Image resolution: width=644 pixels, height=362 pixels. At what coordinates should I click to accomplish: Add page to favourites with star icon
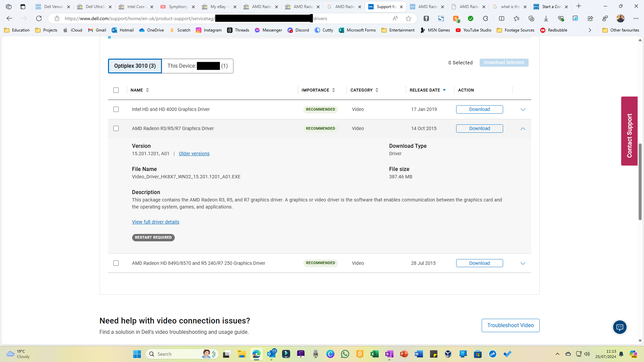click(x=409, y=18)
